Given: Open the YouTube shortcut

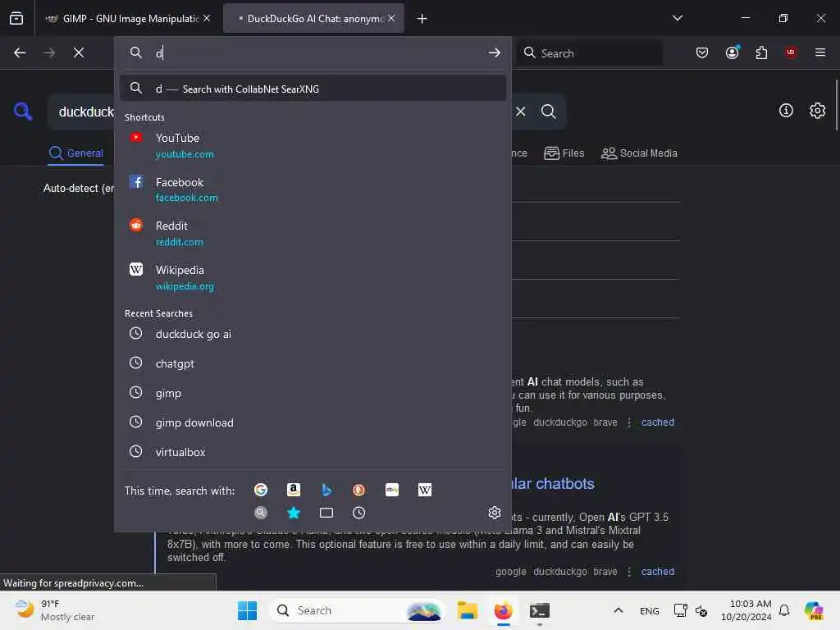Looking at the screenshot, I should tap(313, 145).
